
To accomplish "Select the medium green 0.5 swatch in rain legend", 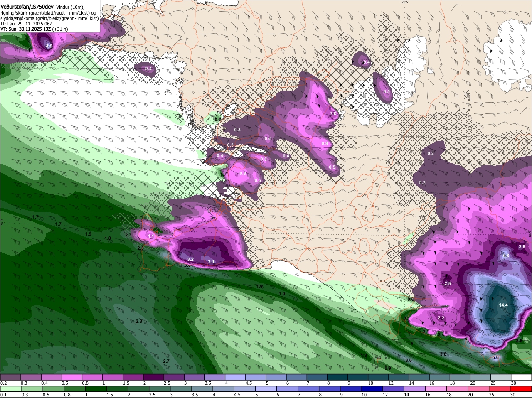I will [53, 389].
